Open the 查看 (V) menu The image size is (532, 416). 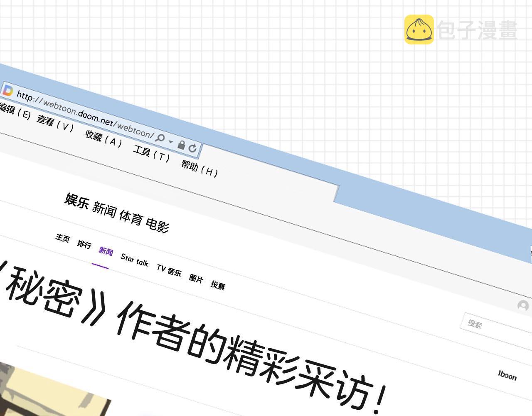[x=55, y=124]
